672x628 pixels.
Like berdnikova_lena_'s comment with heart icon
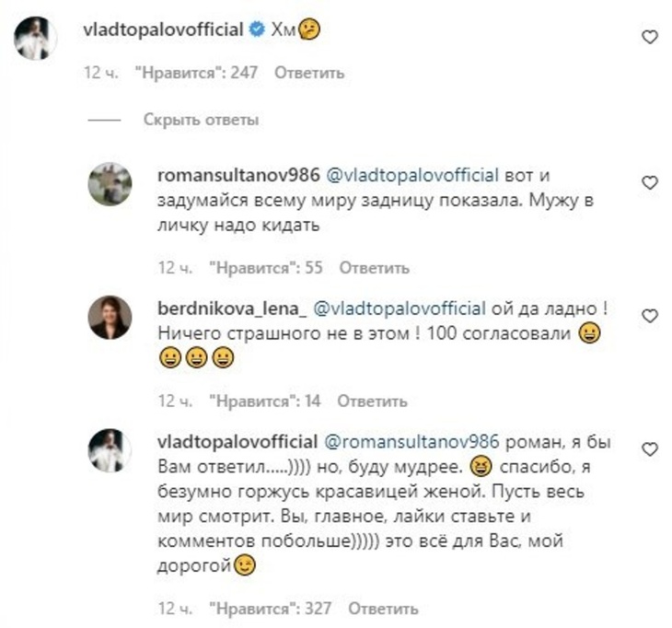point(650,316)
